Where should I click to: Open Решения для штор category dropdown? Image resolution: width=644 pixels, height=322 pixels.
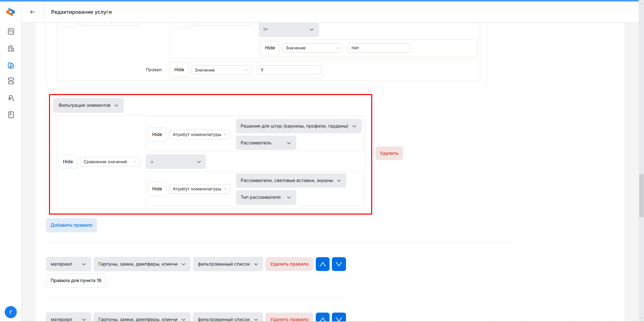pos(298,126)
